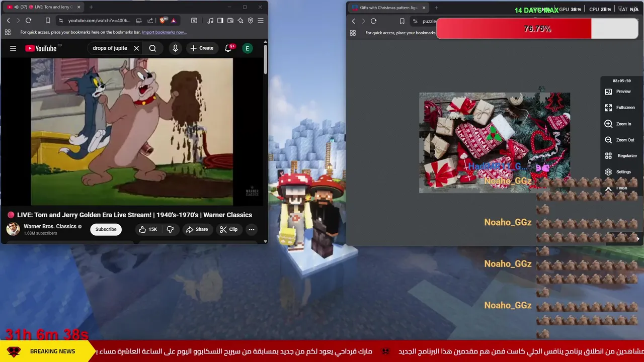Open the VPN shield icon
The height and width of the screenshot is (362, 644).
[251, 21]
